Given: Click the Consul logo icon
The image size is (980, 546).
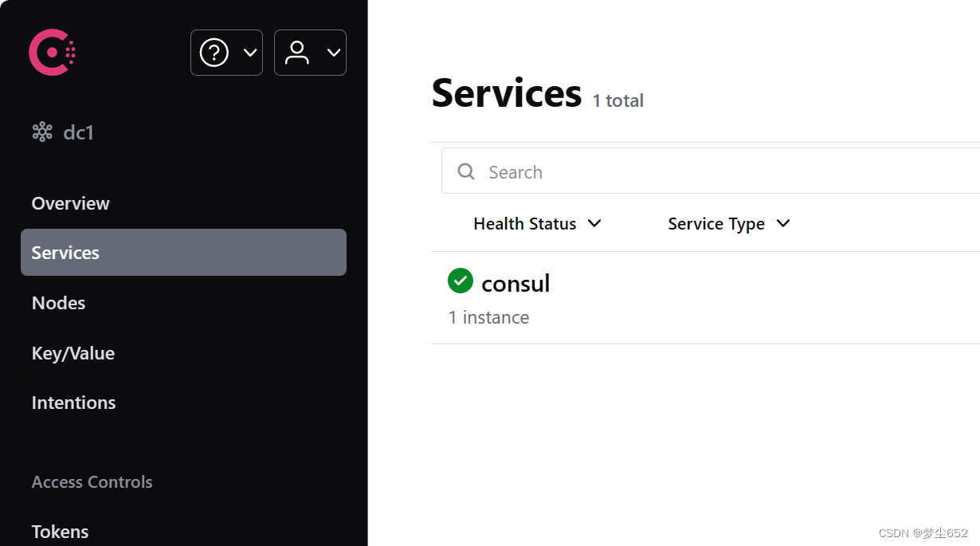Looking at the screenshot, I should [51, 52].
